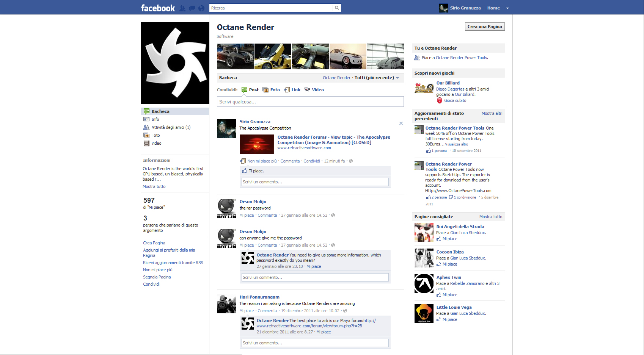Like Orson Molijn's 'the rar password' post
Screen dimensions: 644x355
coord(247,215)
